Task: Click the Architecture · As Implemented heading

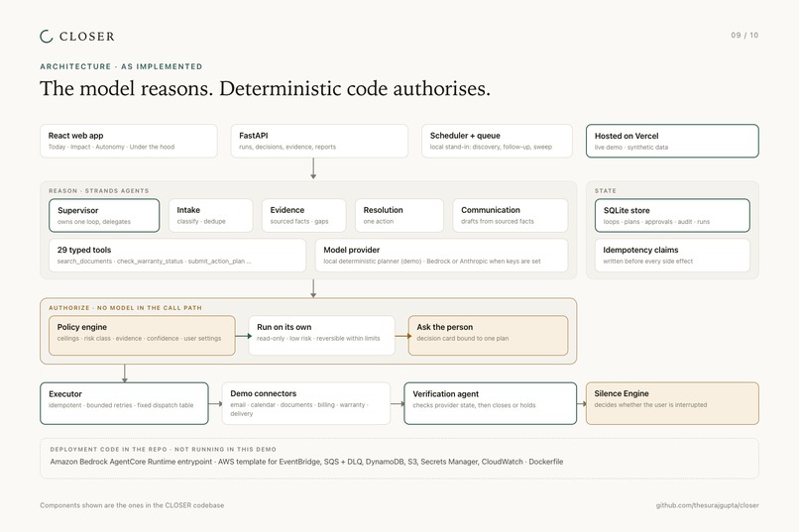Action: pos(121,66)
